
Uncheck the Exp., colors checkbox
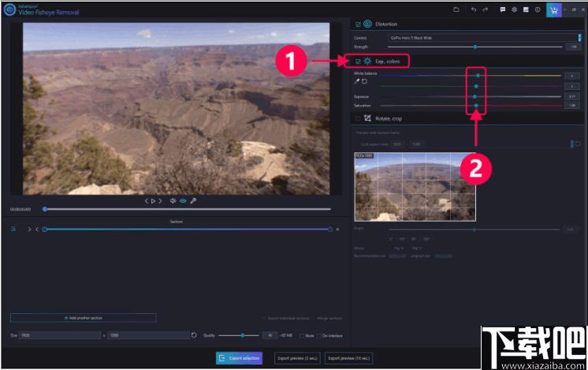click(x=358, y=62)
